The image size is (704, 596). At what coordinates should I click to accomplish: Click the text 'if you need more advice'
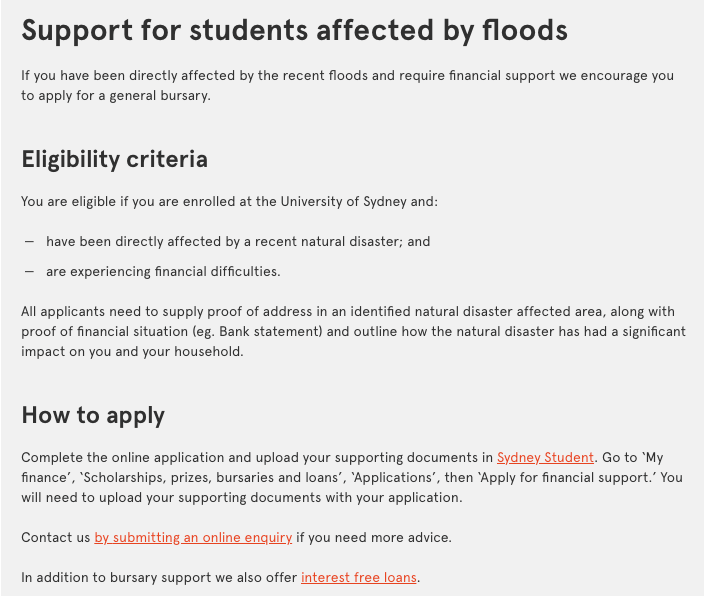[373, 538]
